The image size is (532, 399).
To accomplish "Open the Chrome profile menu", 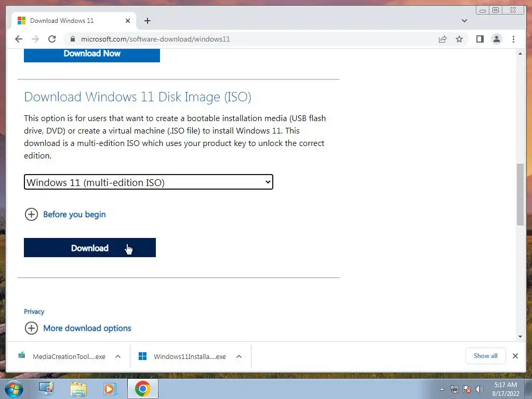I will (x=496, y=39).
